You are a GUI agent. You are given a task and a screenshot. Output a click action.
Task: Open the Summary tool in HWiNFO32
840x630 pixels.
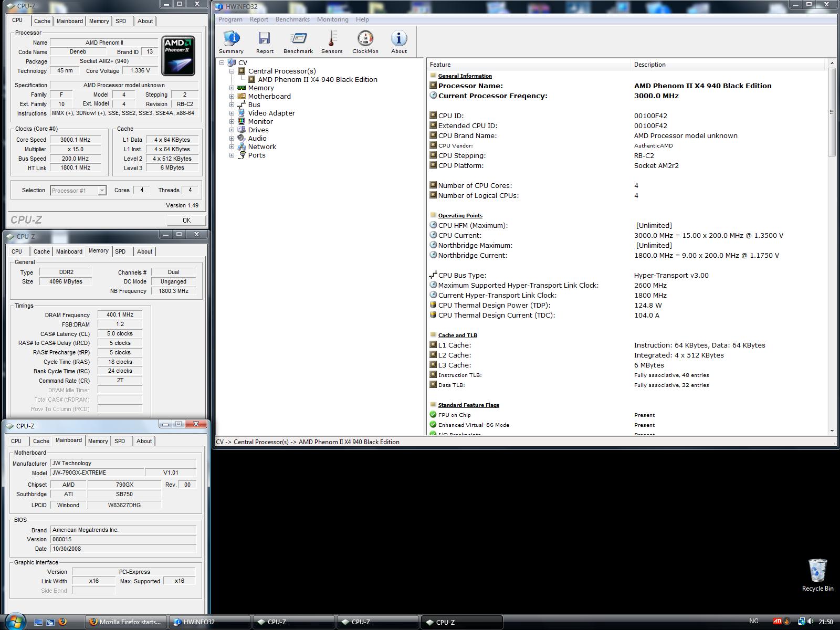coord(231,42)
